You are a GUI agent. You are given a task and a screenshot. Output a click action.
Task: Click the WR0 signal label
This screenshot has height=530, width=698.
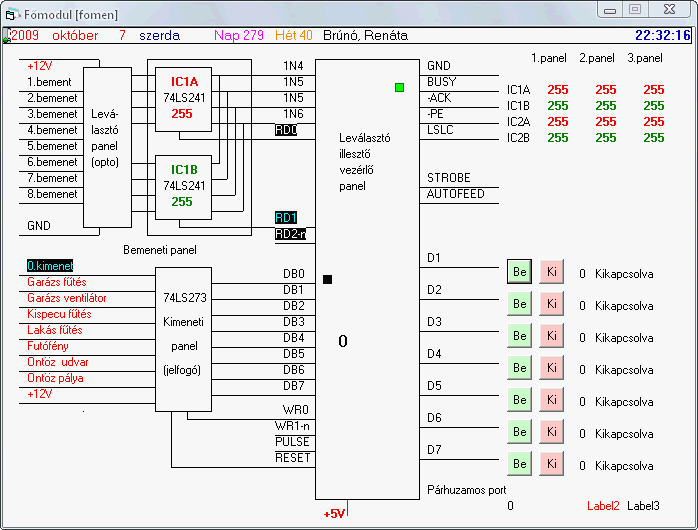[296, 409]
